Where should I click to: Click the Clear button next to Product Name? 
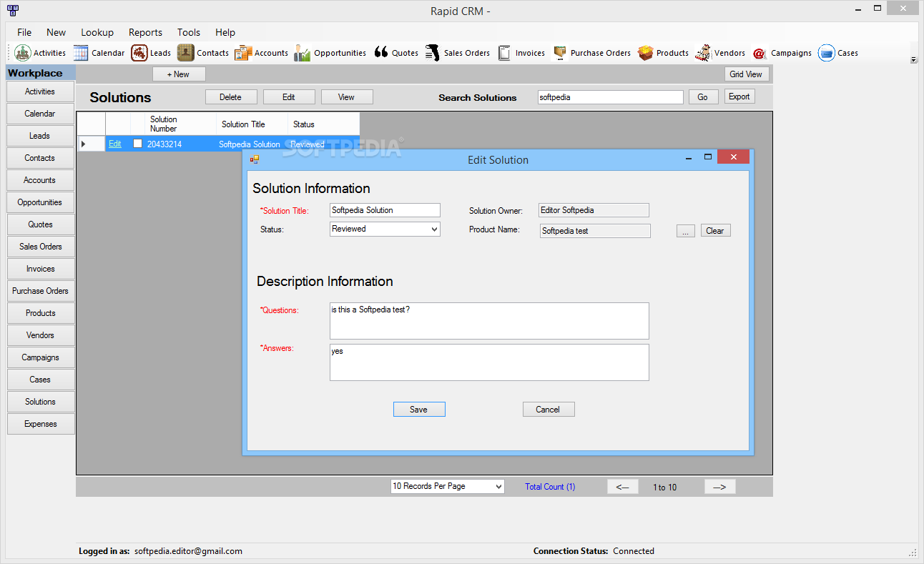pos(715,230)
